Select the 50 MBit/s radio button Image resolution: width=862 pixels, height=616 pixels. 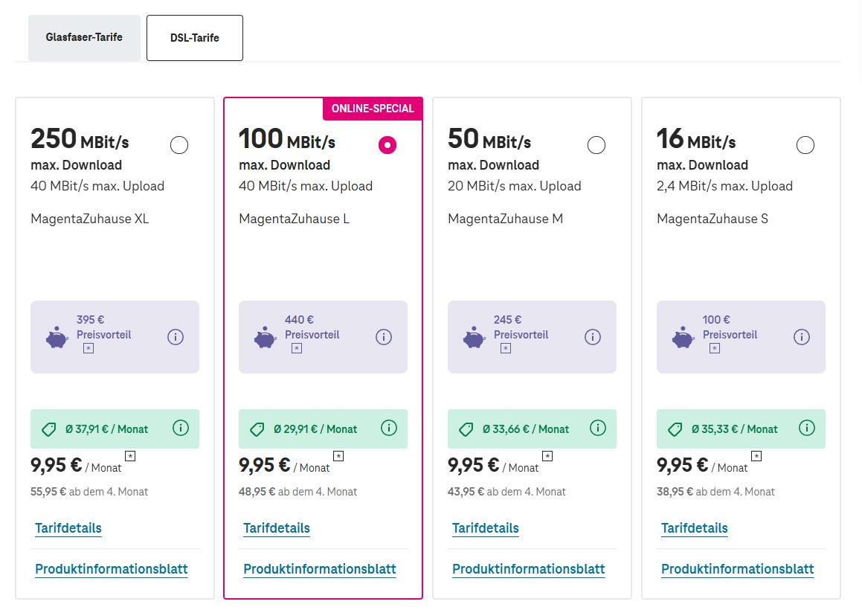[x=596, y=145]
